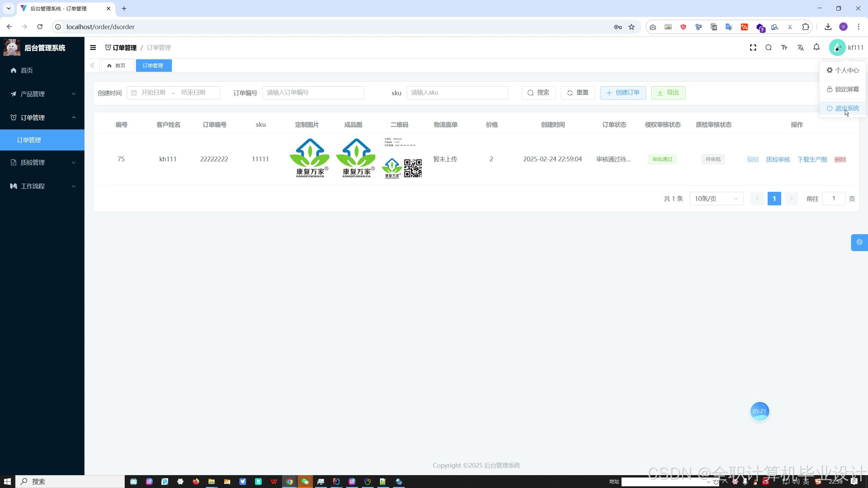Viewport: 868px width, 488px height.
Task: Focus the 订单编号 input field
Action: (313, 93)
